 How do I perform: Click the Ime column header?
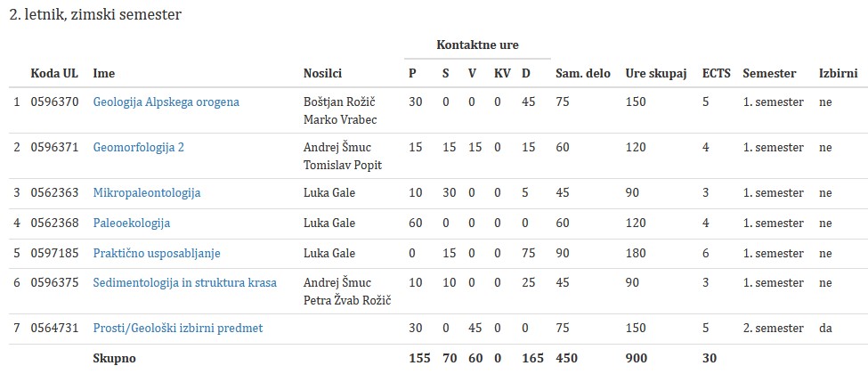click(104, 73)
